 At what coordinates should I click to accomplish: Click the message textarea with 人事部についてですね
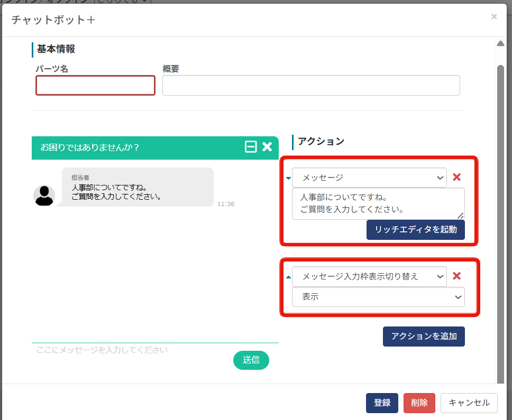[x=378, y=203]
